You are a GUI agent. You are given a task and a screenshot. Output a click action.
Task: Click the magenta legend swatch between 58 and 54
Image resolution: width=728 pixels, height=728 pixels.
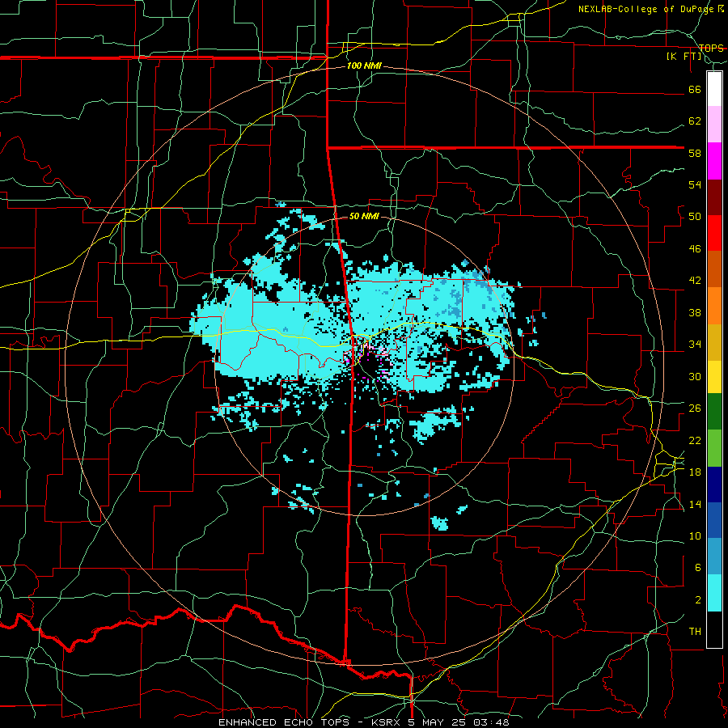coord(714,161)
